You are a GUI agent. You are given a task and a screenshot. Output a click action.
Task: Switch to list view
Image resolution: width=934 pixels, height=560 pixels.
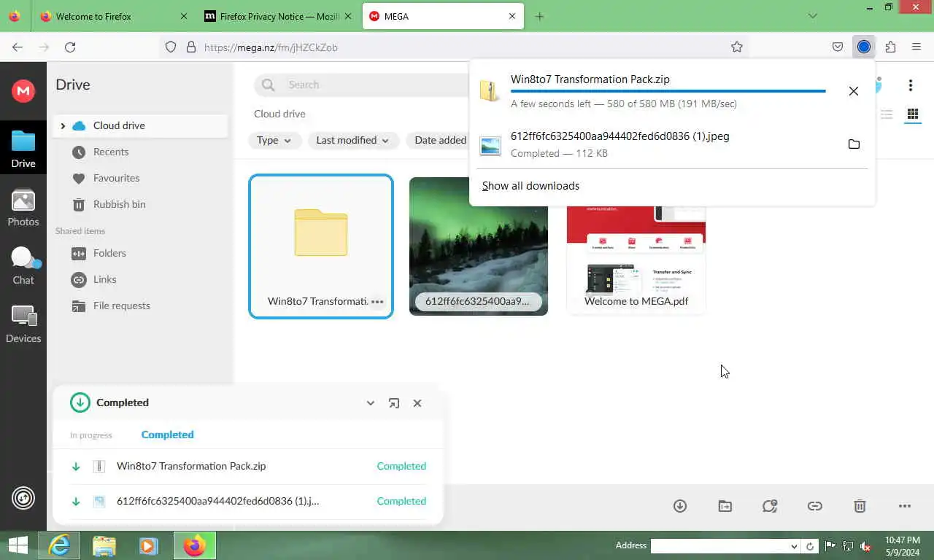pos(887,114)
